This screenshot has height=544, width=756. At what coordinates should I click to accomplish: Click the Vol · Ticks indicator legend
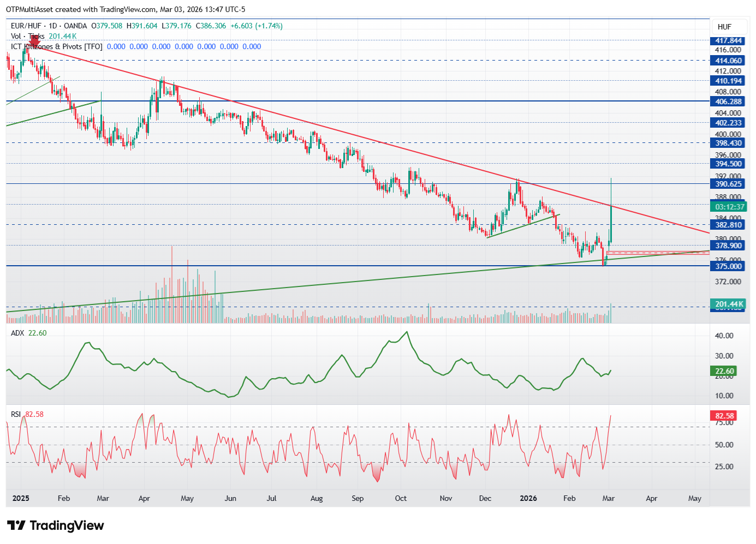[27, 36]
